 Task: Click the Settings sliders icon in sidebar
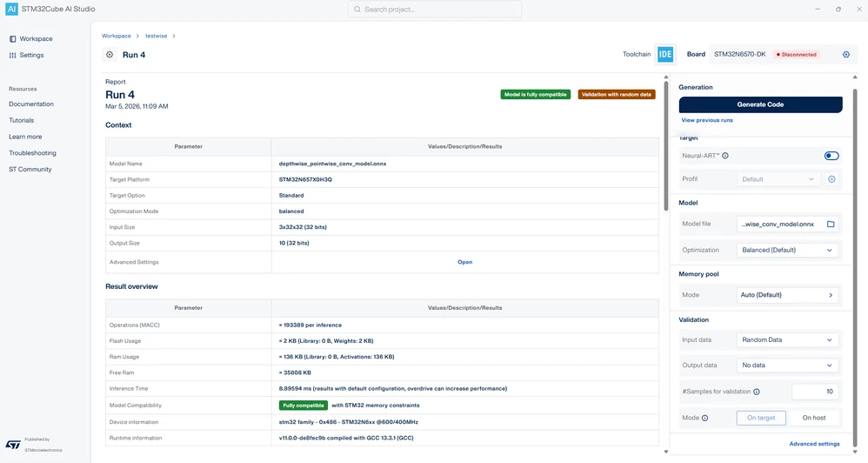(x=13, y=56)
